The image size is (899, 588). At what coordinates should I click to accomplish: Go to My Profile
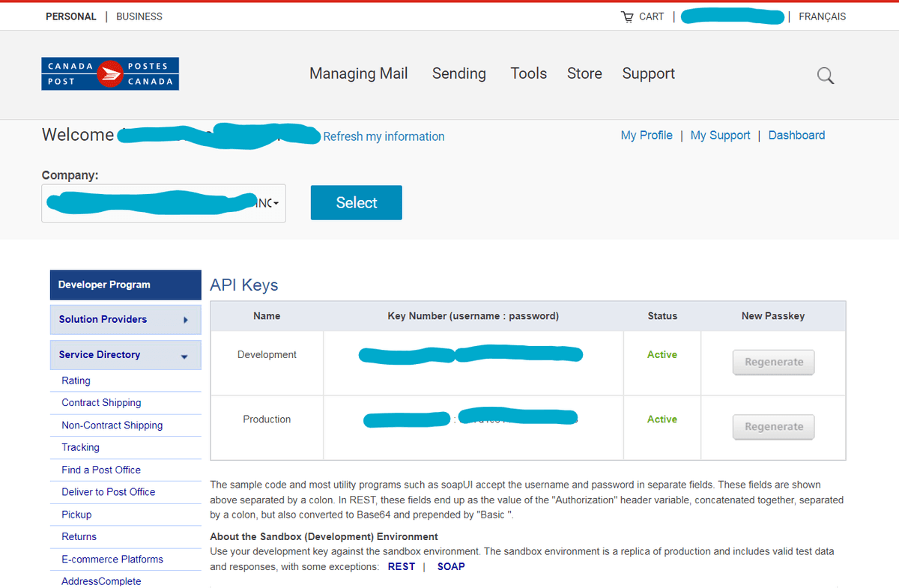tap(647, 136)
